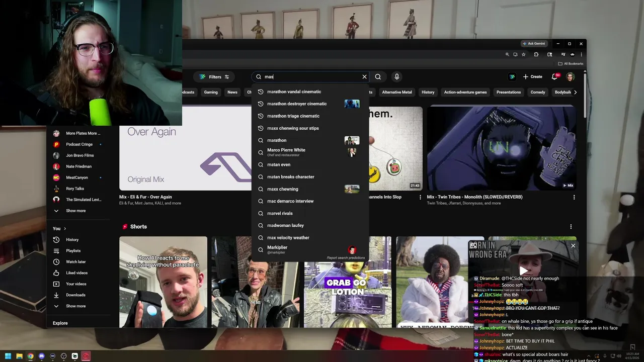Screen dimensions: 644x362
Task: Open the Windows Start menu
Action: [x=8, y=356]
